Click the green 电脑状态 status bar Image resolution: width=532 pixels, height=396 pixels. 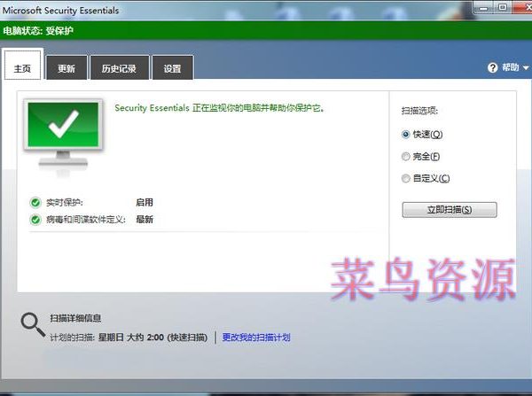[x=266, y=29]
